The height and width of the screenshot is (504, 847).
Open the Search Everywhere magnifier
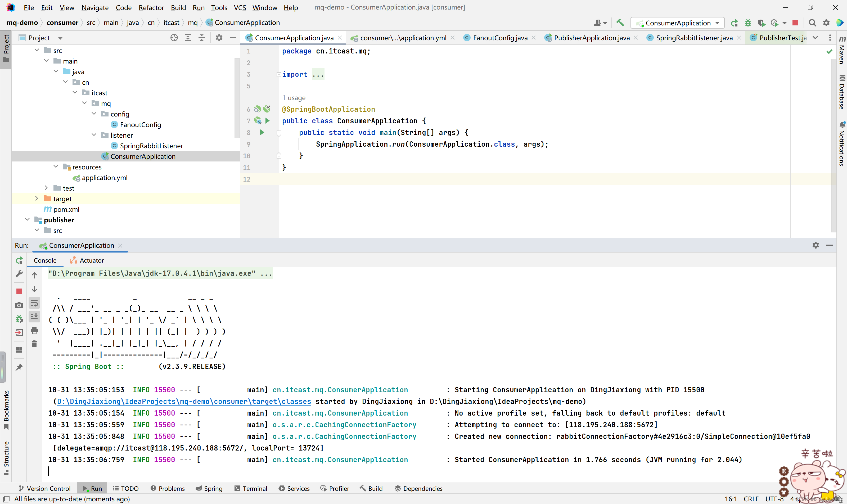pos(812,23)
